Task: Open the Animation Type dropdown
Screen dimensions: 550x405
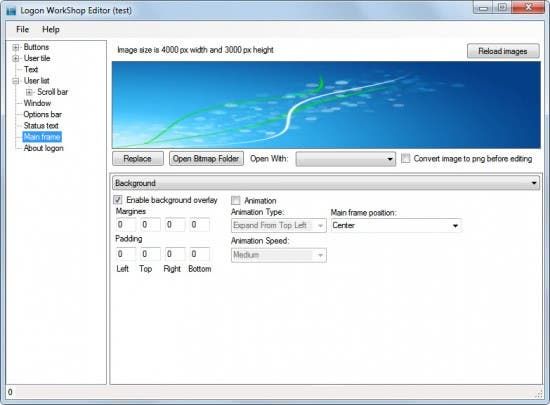Action: [279, 225]
